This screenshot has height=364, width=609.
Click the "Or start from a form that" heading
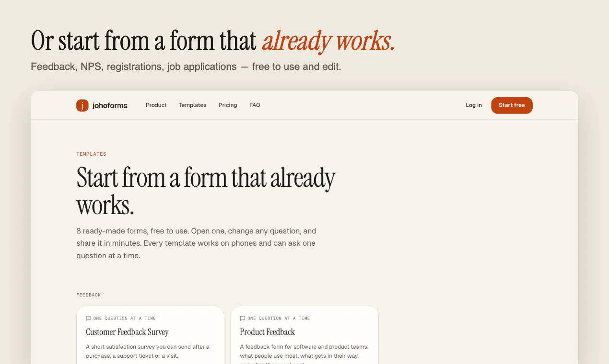click(144, 41)
